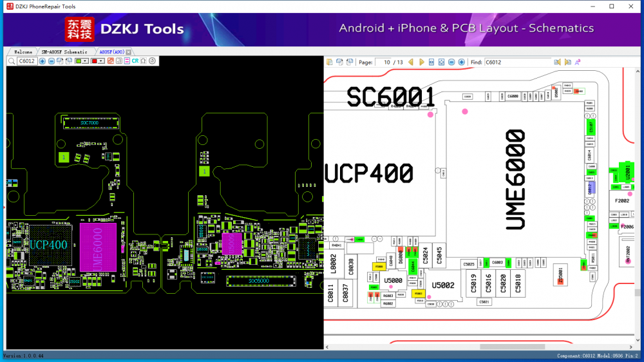
Task: Click the highlighted blue C6012 capacitor
Action: [x=590, y=189]
